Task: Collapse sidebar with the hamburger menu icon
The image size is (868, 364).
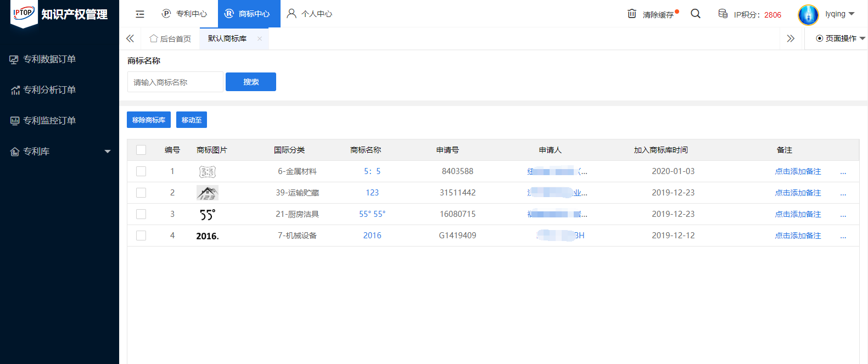Action: (x=140, y=14)
